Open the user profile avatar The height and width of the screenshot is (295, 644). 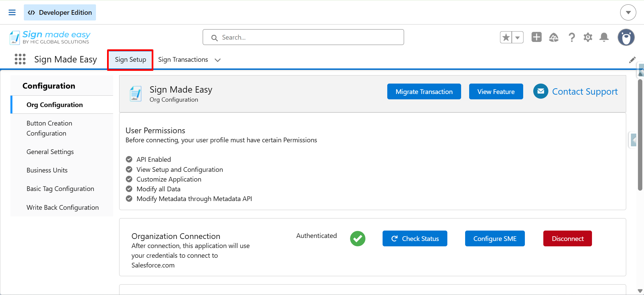tap(626, 37)
